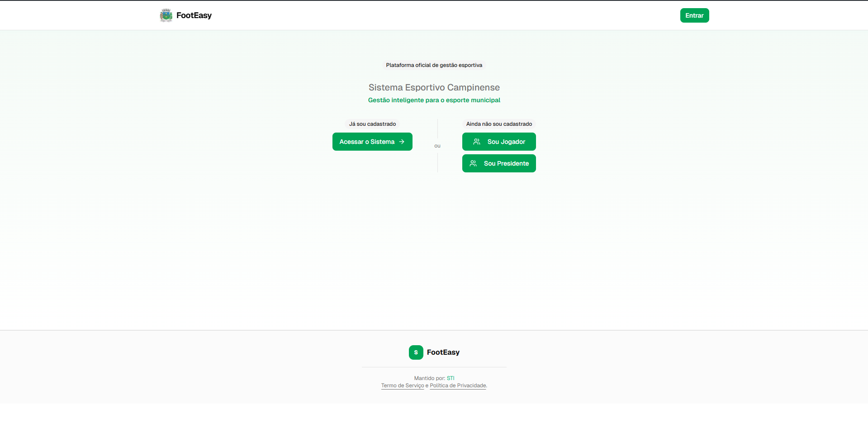Image resolution: width=868 pixels, height=428 pixels.
Task: Open the 'Termo de Serviço' link
Action: click(x=403, y=385)
